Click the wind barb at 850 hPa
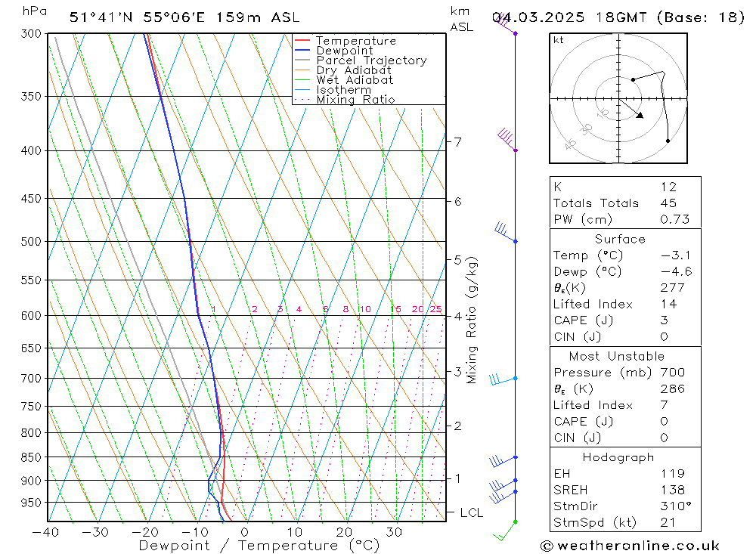 pos(503,461)
